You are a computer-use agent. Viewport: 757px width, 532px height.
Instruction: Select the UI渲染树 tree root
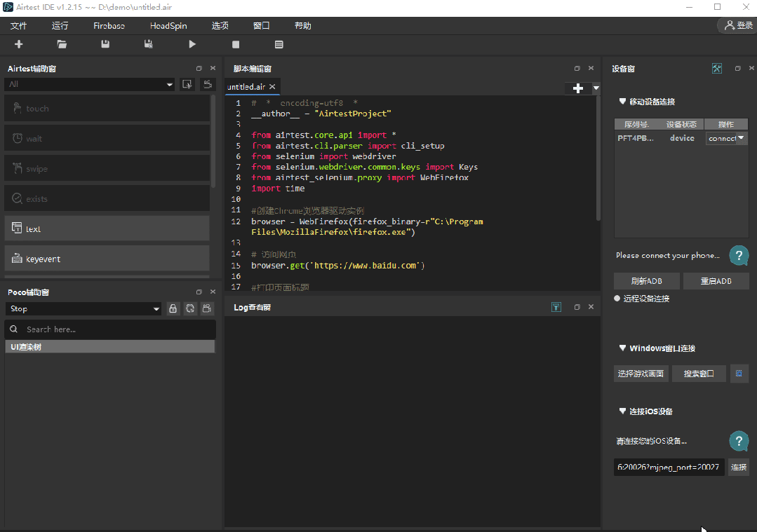coord(109,347)
